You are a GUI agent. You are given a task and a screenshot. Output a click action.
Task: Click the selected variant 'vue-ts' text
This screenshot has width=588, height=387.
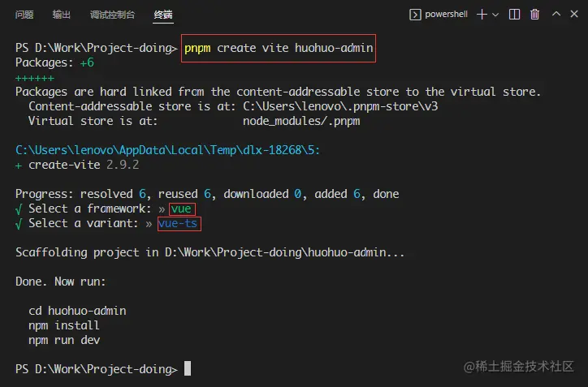[x=178, y=223]
